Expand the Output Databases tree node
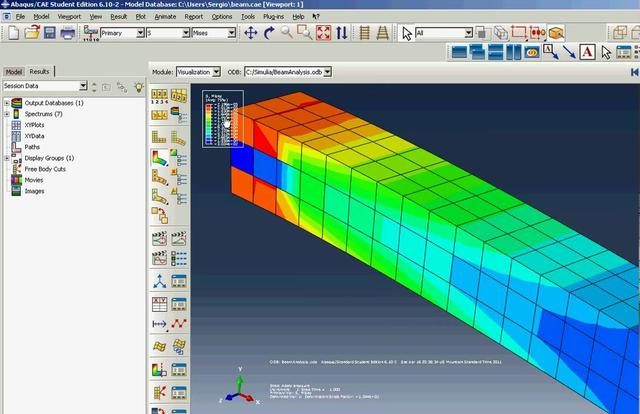 tap(7, 103)
